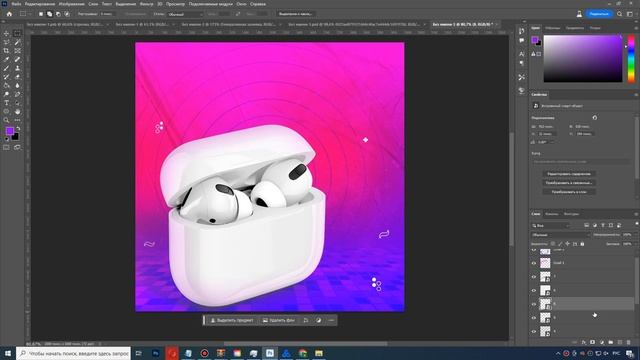640x360 pixels.
Task: Select the Brush tool
Action: [x=6, y=68]
